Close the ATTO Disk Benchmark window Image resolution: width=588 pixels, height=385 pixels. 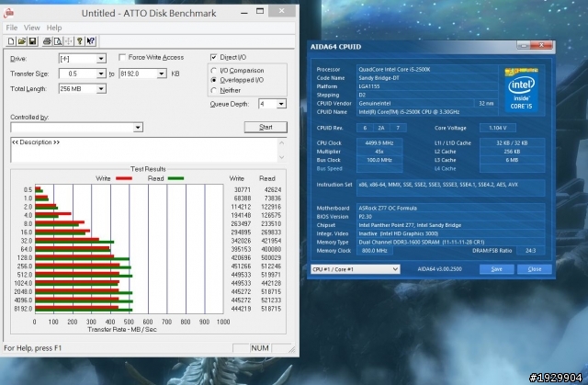(x=282, y=11)
